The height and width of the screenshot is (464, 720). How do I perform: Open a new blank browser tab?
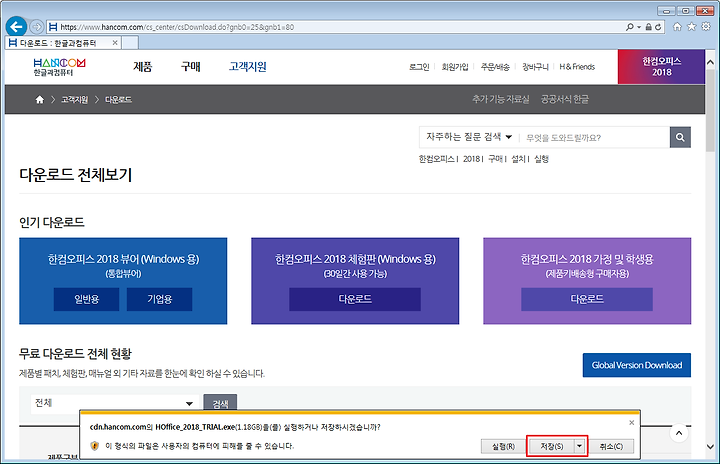point(130,43)
